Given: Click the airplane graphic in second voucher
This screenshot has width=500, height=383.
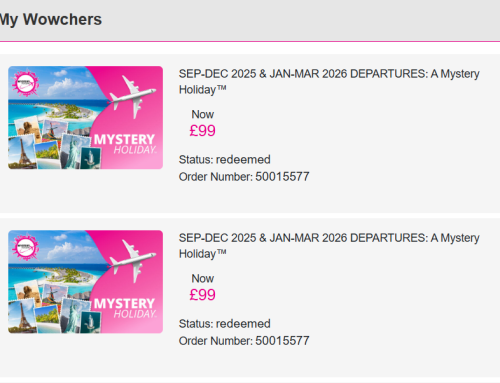Looking at the screenshot, I should (132, 261).
